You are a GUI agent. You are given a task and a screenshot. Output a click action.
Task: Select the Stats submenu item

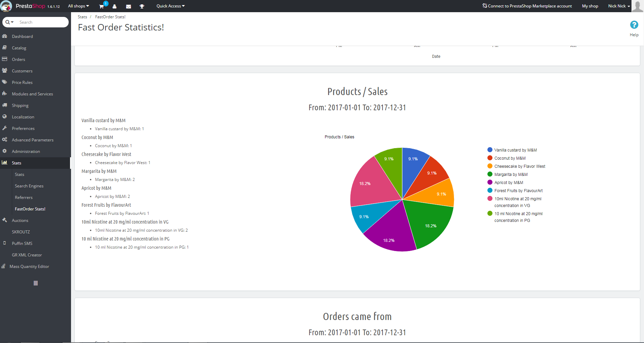click(x=20, y=175)
